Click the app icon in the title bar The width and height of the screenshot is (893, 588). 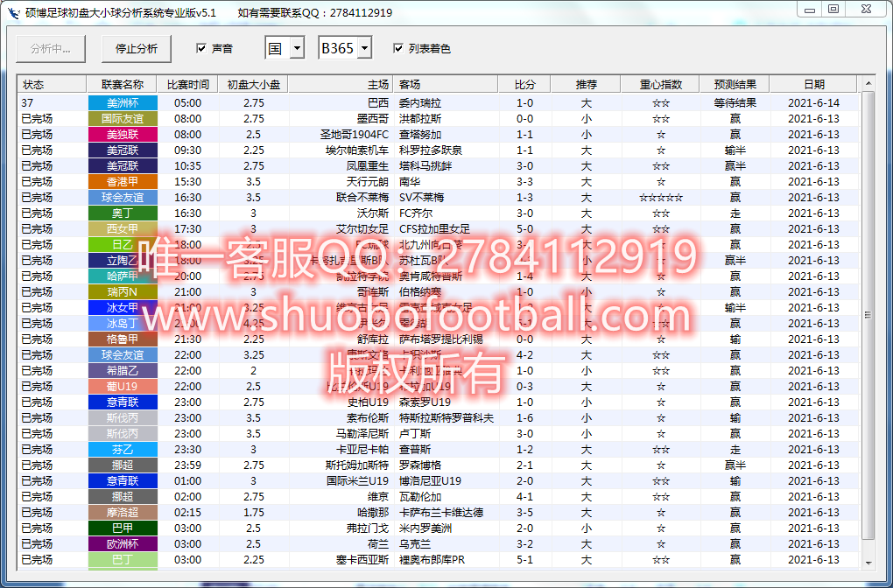[14, 11]
